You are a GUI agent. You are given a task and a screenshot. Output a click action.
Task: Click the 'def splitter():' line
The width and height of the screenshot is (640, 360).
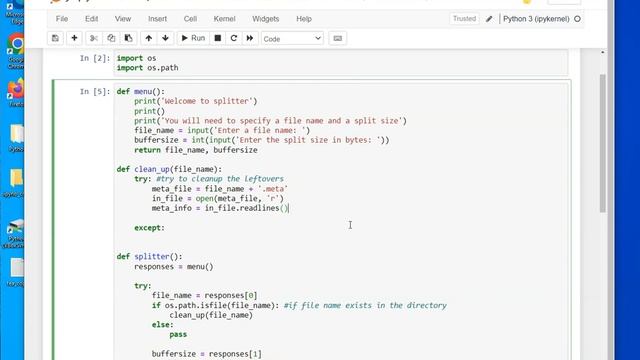(x=149, y=256)
